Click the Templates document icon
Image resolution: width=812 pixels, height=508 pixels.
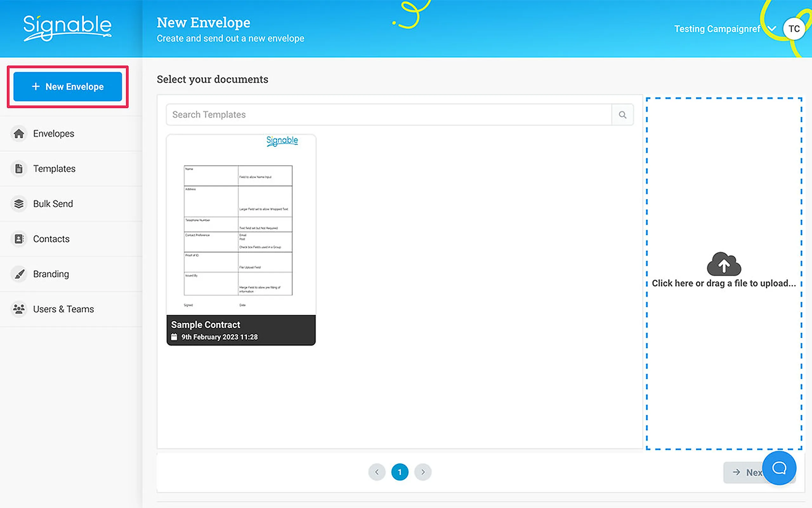coord(19,169)
